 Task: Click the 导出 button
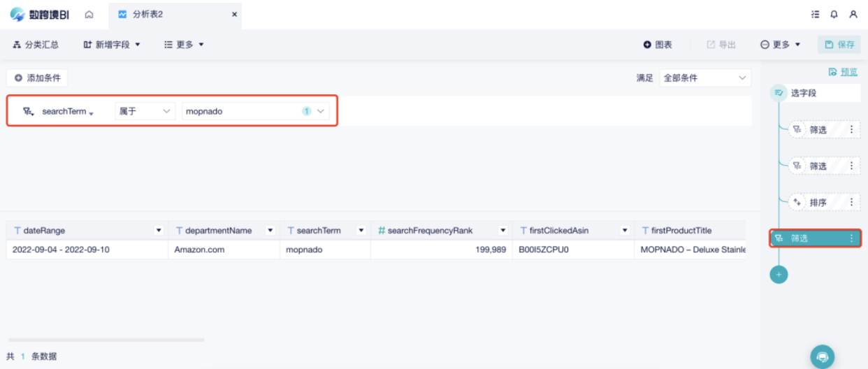pyautogui.click(x=721, y=45)
